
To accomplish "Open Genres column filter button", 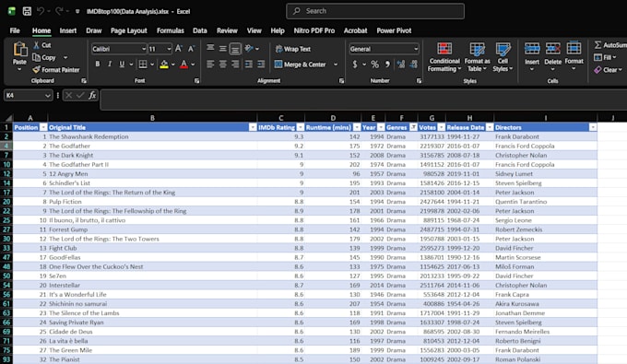I will pyautogui.click(x=413, y=127).
